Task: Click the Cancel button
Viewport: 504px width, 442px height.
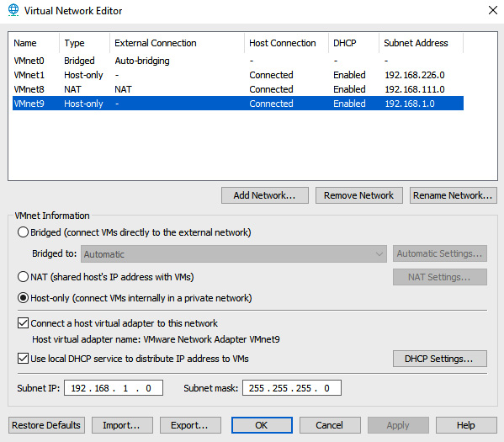Action: [x=330, y=425]
